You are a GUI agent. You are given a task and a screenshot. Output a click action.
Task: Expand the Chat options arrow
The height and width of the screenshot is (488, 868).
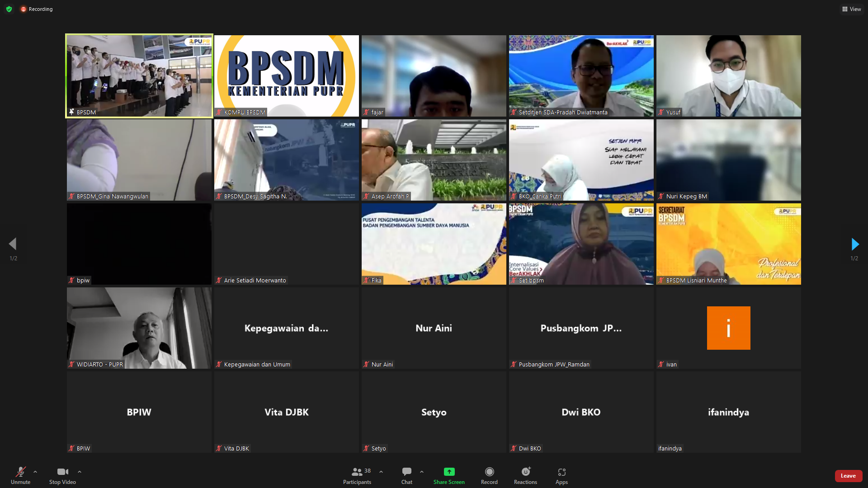pos(422,472)
